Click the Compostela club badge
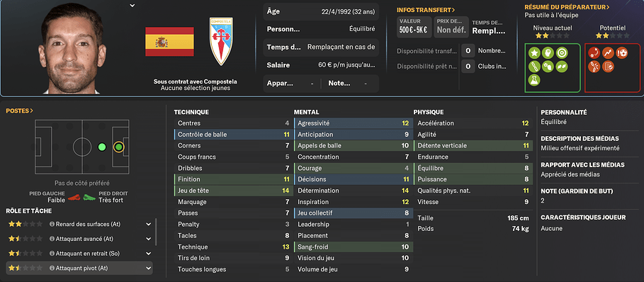 click(221, 42)
